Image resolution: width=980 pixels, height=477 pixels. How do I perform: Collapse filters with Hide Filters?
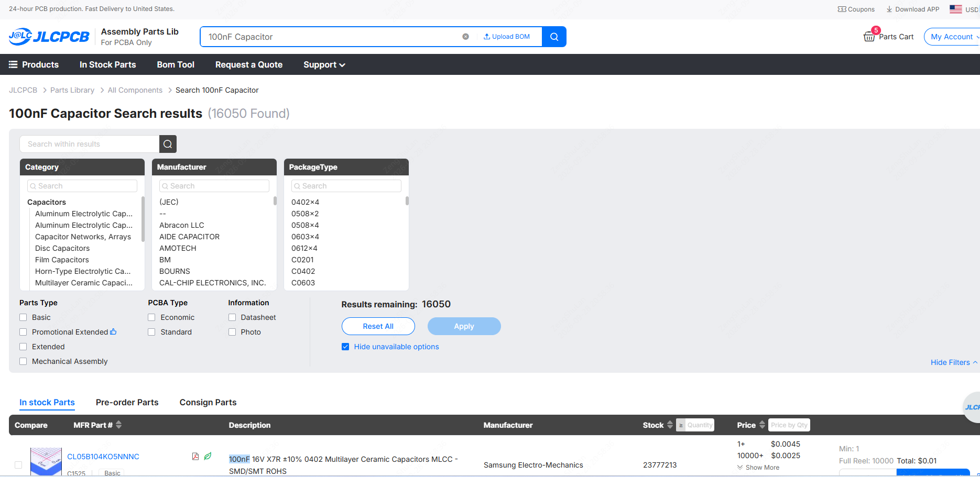[954, 362]
